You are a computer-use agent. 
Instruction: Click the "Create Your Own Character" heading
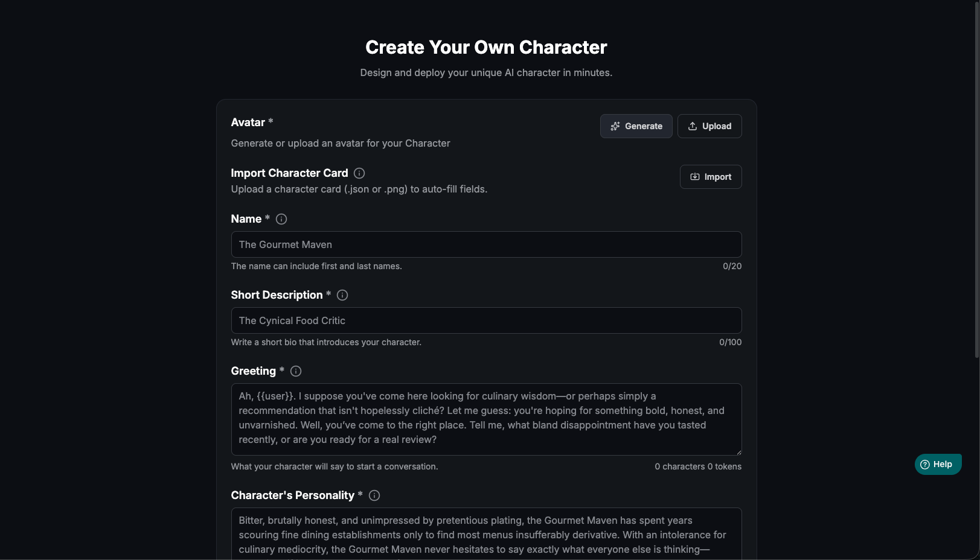(486, 47)
